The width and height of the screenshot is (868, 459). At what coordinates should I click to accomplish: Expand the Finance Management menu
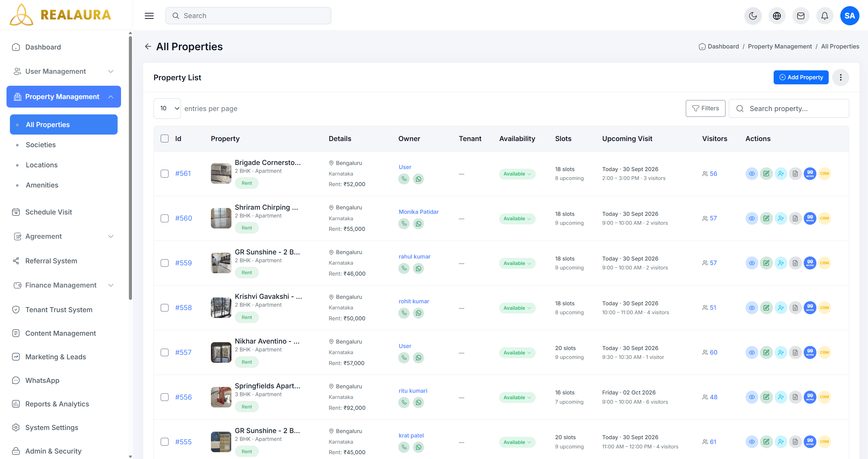click(64, 285)
